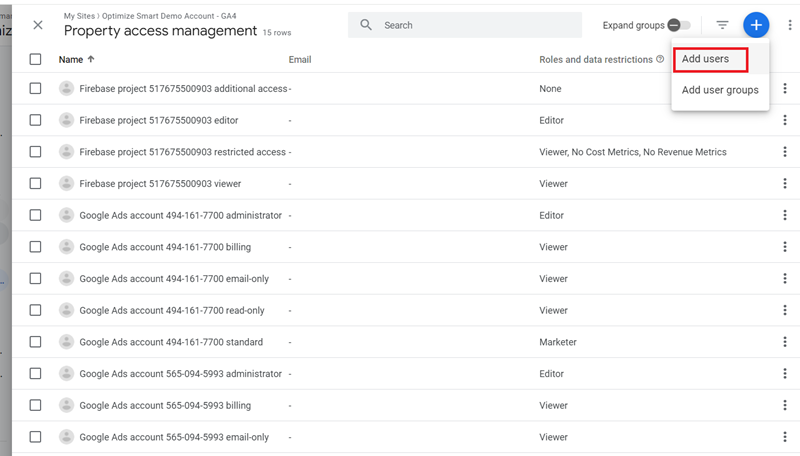This screenshot has width=800, height=456.
Task: Open row menu for Ads 565-094-5993 billing
Action: 785,405
